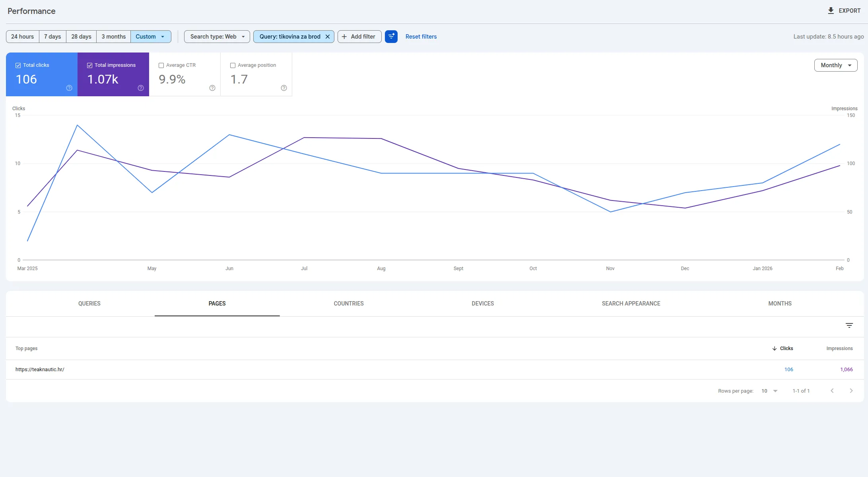The width and height of the screenshot is (868, 477).
Task: Remove the 'tikovina za brod' query filter
Action: tap(327, 36)
